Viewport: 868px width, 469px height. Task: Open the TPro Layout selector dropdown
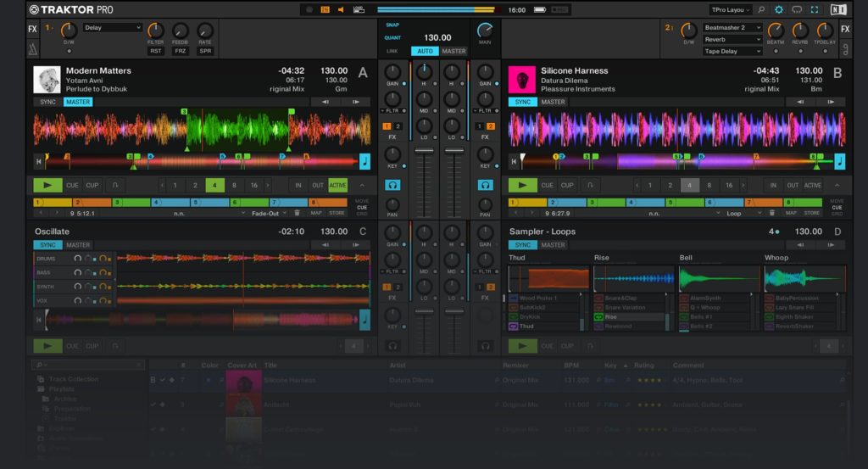pyautogui.click(x=730, y=9)
